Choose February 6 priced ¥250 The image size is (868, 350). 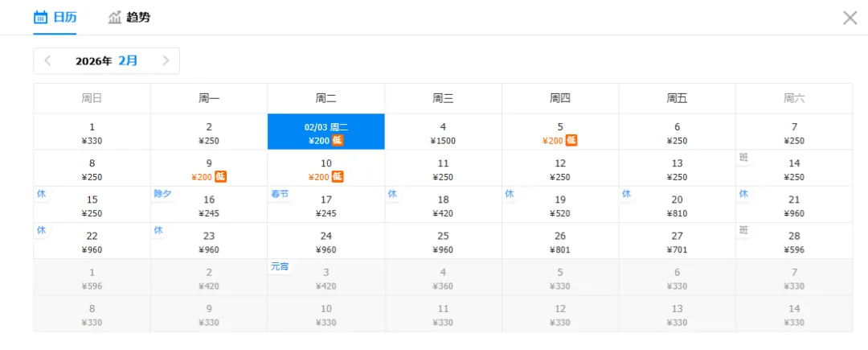click(x=677, y=132)
